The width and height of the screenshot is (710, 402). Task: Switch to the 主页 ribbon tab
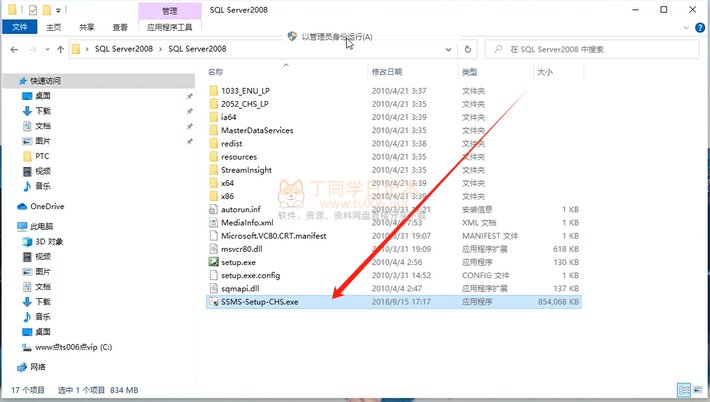[53, 27]
